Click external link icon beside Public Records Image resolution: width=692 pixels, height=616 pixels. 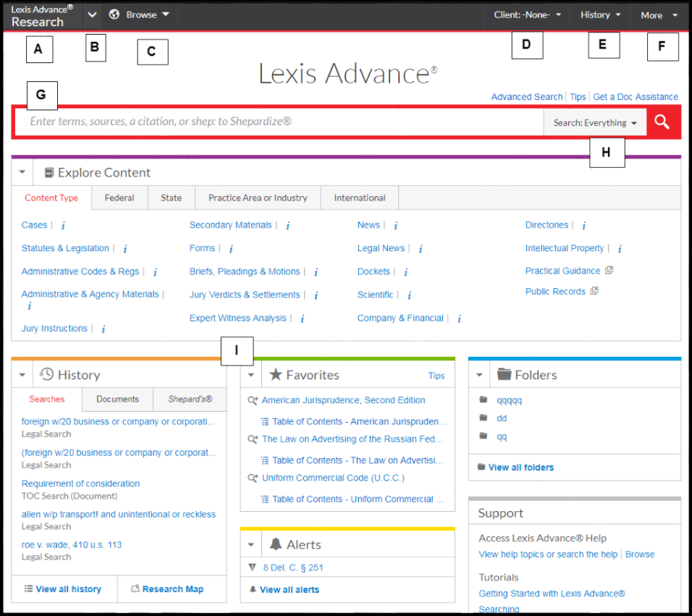coord(594,291)
